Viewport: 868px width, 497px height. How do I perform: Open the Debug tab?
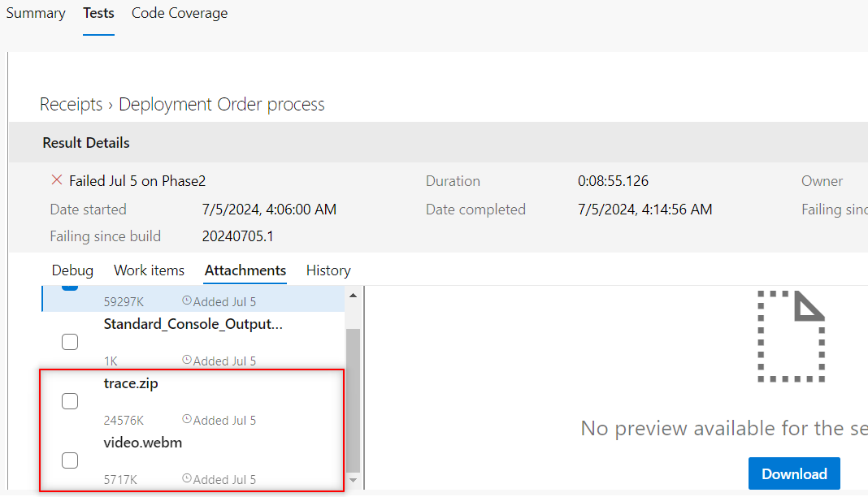72,270
